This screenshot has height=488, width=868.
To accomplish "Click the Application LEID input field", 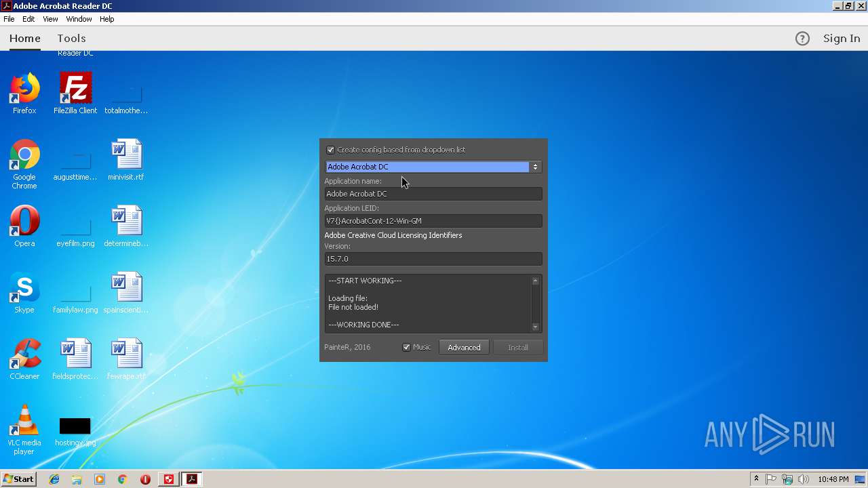I will (x=433, y=221).
